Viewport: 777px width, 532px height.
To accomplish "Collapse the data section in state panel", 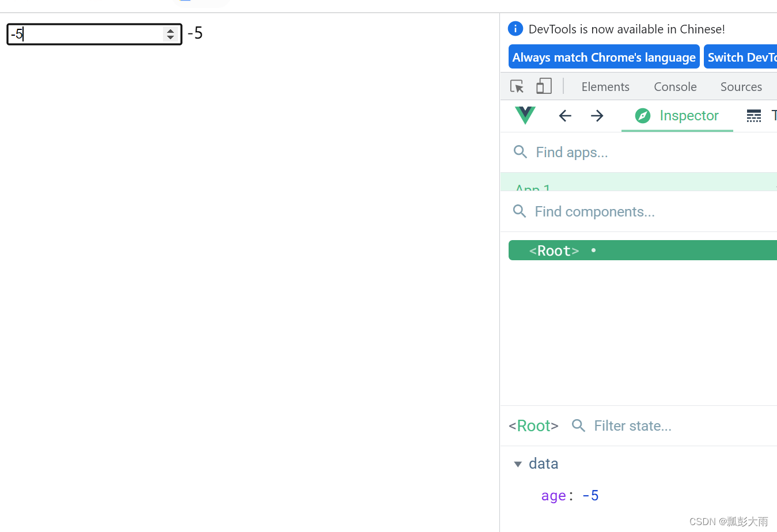I will coord(518,463).
